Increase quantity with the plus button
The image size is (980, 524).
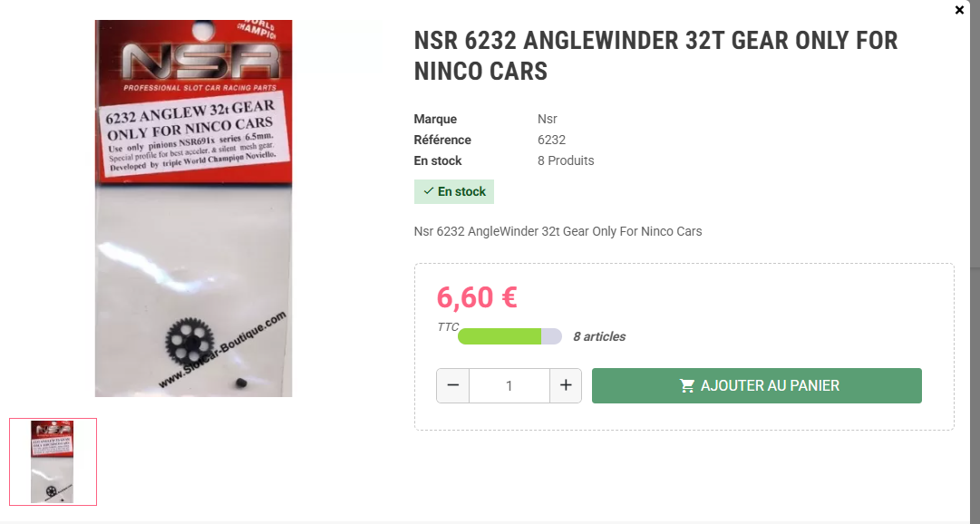point(566,386)
